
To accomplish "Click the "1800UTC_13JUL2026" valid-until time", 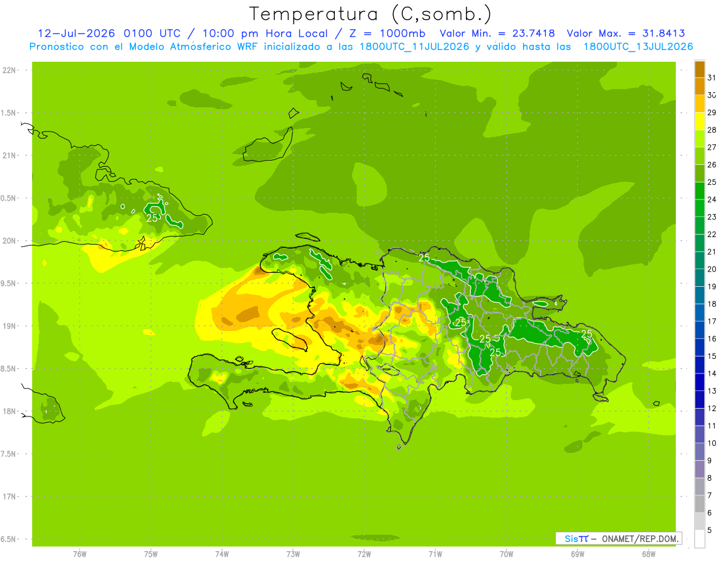I will pos(638,47).
